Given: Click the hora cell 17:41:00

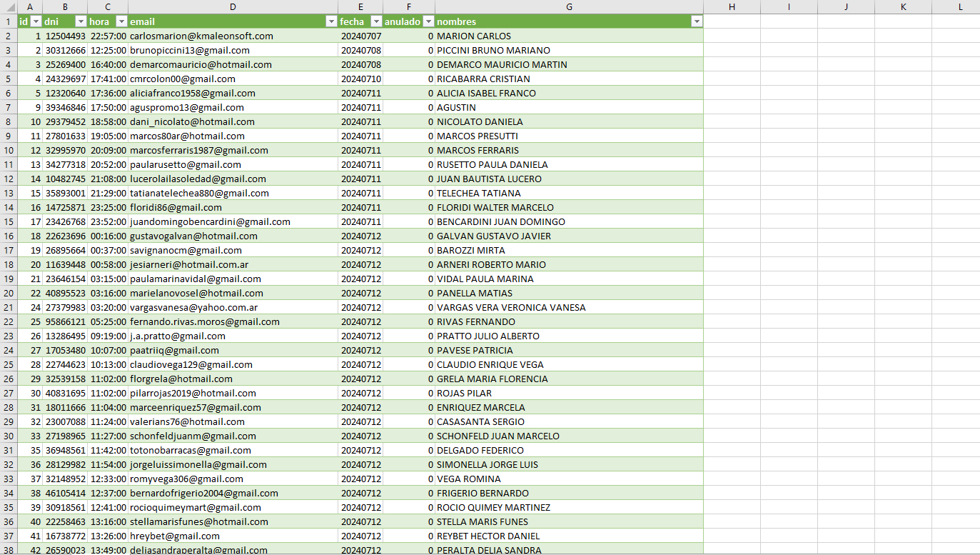Looking at the screenshot, I should [108, 79].
